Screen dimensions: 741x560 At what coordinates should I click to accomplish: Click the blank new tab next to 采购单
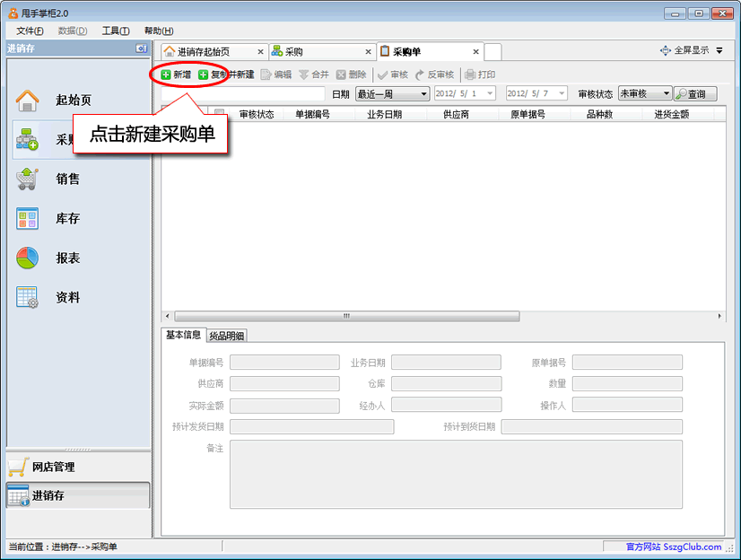[x=493, y=52]
